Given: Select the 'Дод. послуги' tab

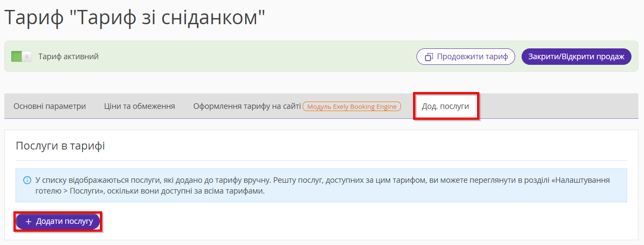Looking at the screenshot, I should pos(445,106).
